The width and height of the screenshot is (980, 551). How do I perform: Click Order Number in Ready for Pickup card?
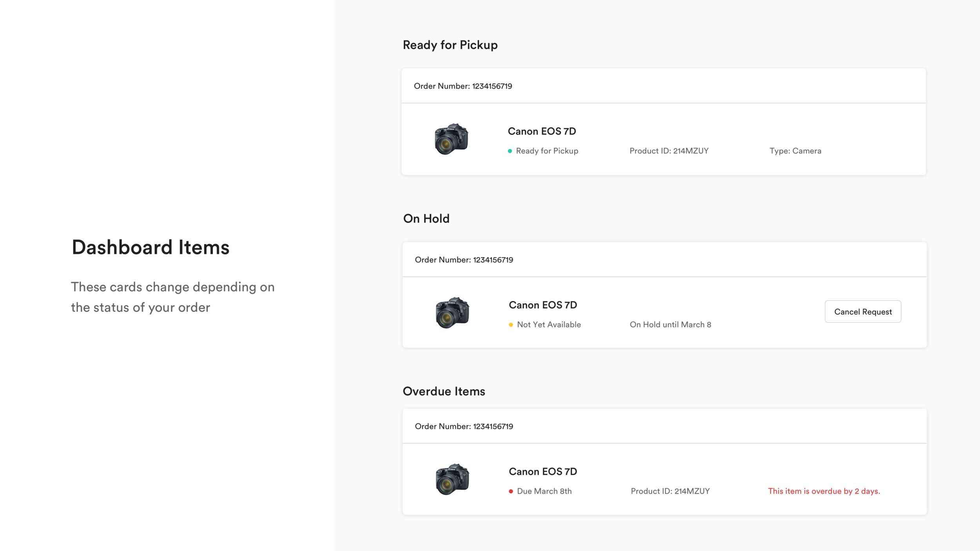463,86
